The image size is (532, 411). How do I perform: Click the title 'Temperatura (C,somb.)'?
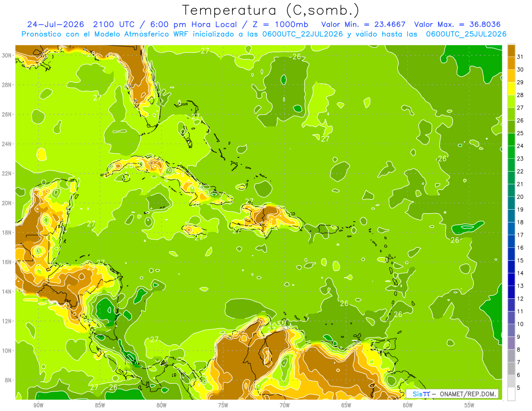(270, 10)
